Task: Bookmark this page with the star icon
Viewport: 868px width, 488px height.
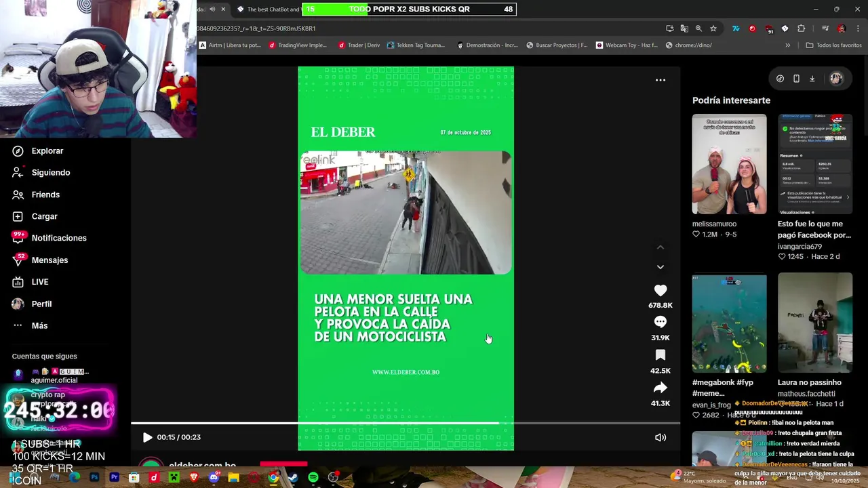Action: click(713, 28)
